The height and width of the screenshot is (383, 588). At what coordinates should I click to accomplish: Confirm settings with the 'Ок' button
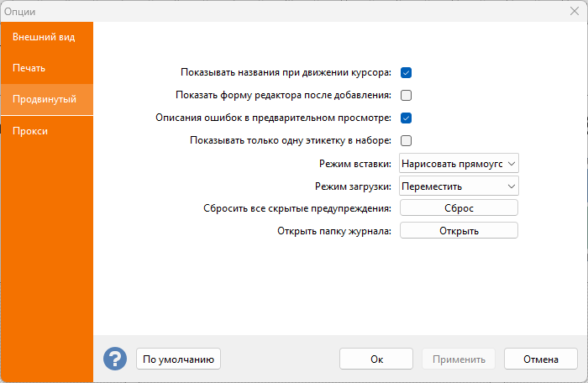[x=376, y=359]
